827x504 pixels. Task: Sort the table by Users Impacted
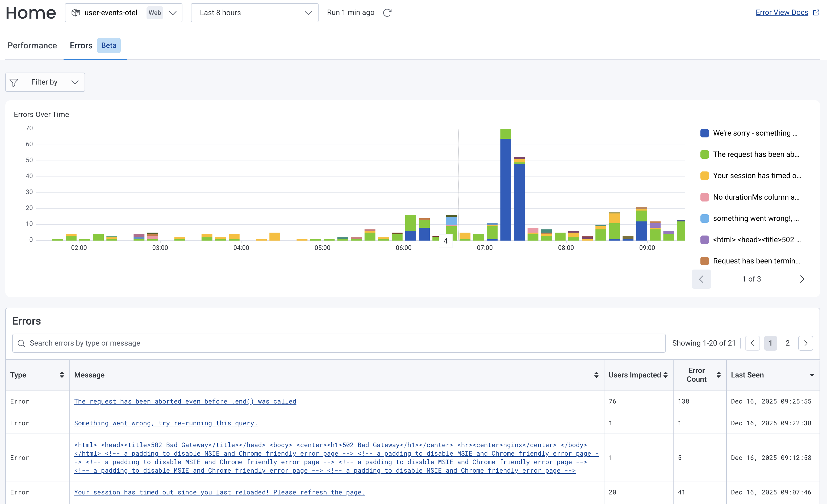666,375
